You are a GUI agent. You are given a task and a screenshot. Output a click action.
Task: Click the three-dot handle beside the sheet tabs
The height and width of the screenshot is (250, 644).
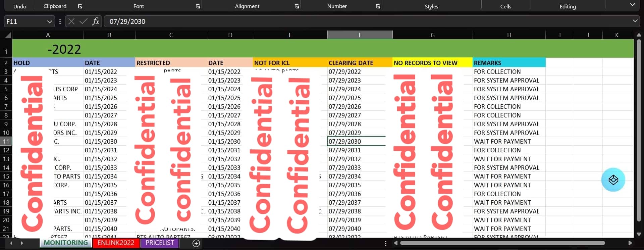(385, 243)
